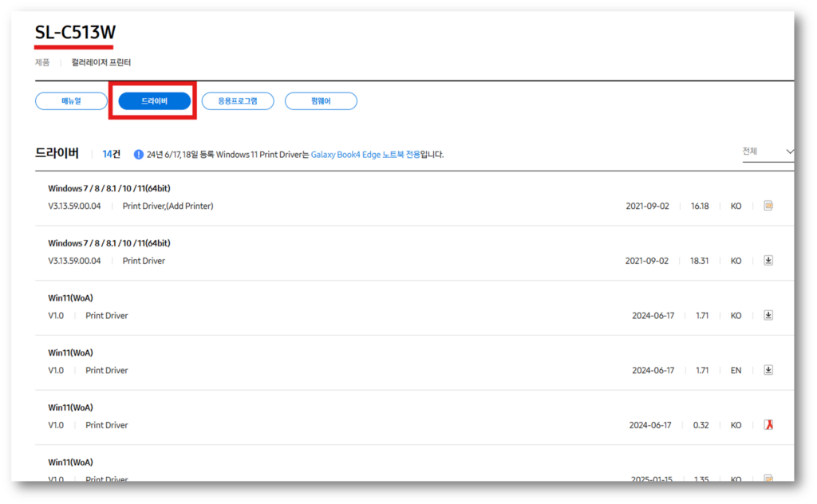Expand the 전체 filter dropdown
Image resolution: width=817 pixels, height=504 pixels.
(768, 152)
